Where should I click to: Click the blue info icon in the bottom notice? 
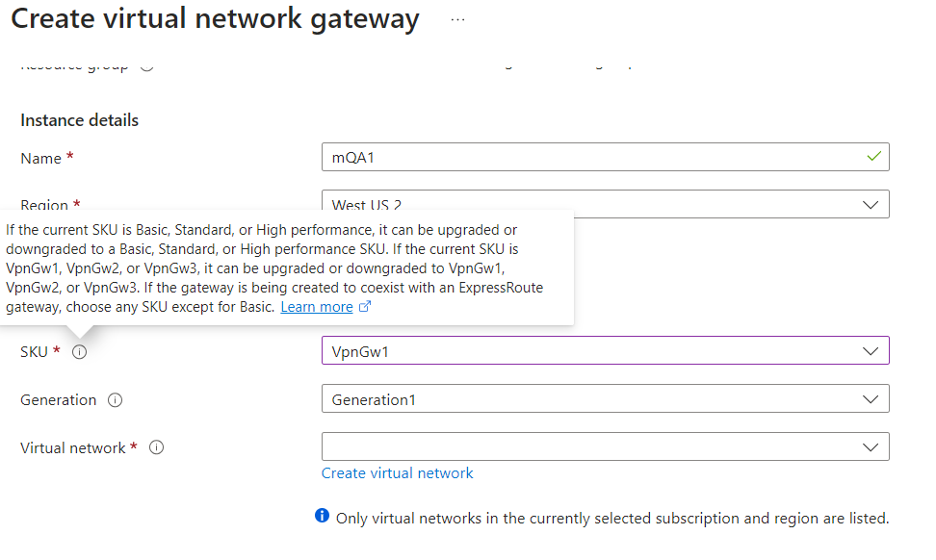click(x=323, y=517)
